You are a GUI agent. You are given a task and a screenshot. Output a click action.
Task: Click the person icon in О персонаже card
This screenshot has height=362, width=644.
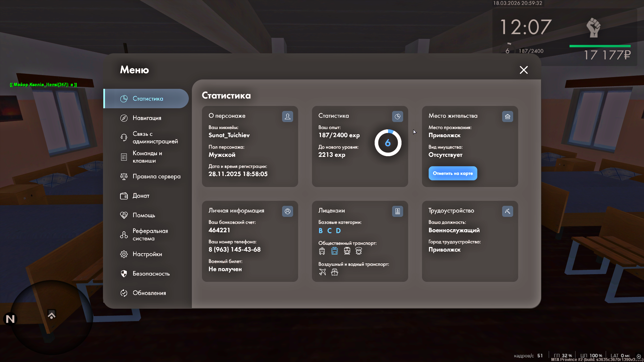tap(287, 116)
